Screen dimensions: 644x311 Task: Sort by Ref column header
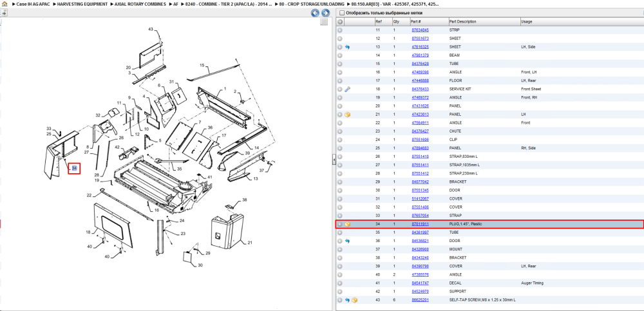(378, 21)
